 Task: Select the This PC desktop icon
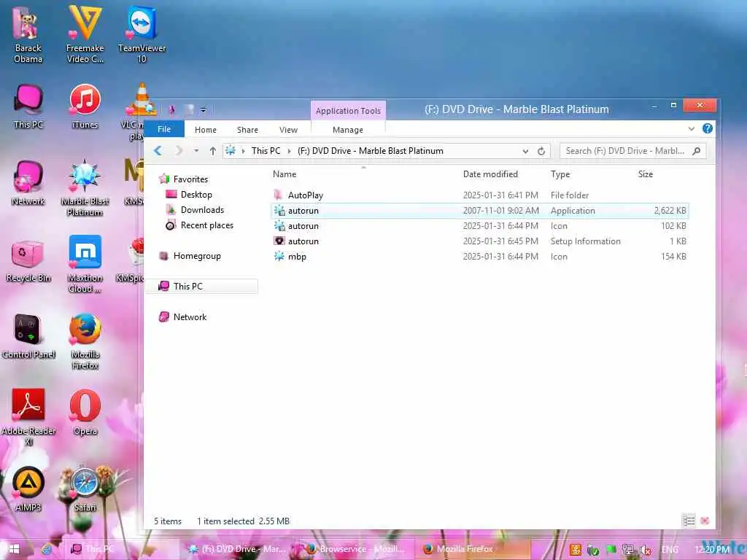(28, 106)
